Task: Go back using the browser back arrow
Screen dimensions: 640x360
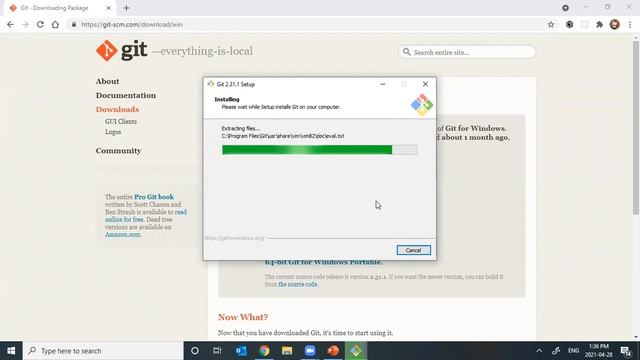Action: coord(10,24)
